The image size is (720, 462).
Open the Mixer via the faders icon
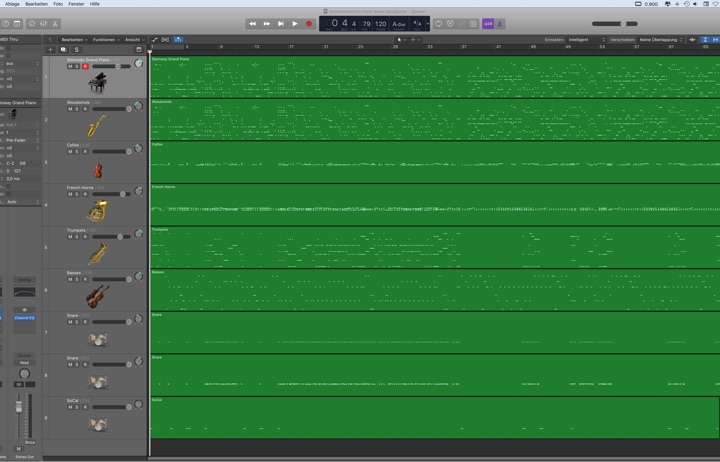(44, 23)
